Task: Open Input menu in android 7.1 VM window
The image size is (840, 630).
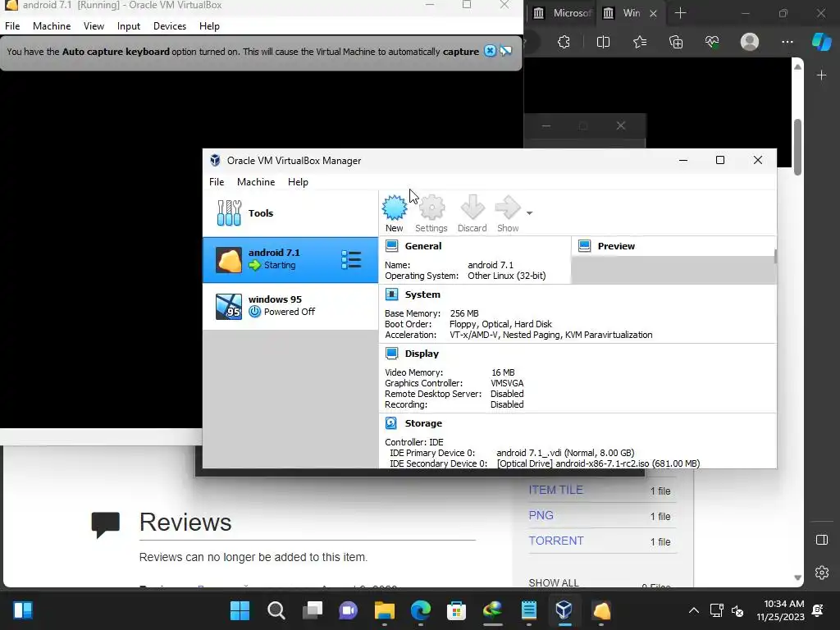Action: [129, 26]
